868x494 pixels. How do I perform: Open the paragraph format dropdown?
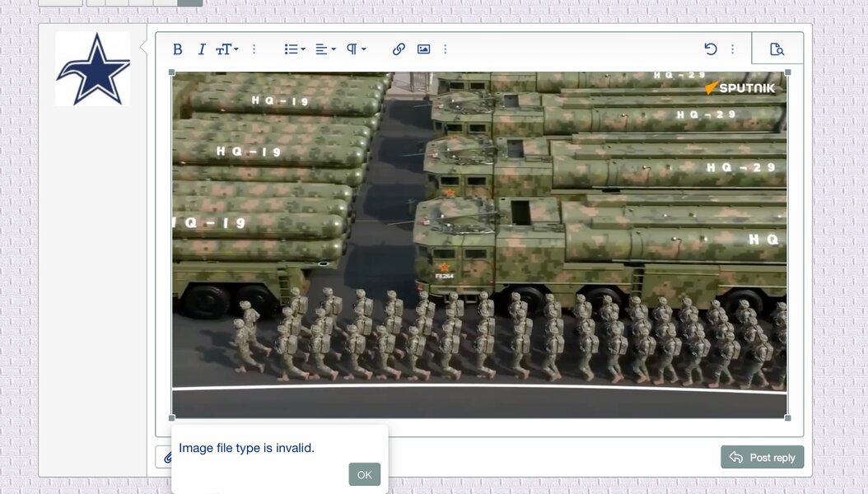(356, 49)
